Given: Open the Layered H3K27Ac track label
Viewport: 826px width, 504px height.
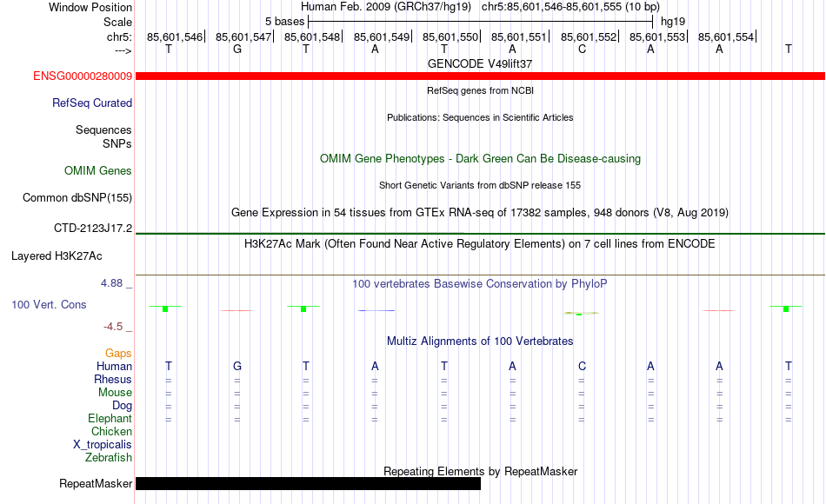Looking at the screenshot, I should tap(57, 256).
